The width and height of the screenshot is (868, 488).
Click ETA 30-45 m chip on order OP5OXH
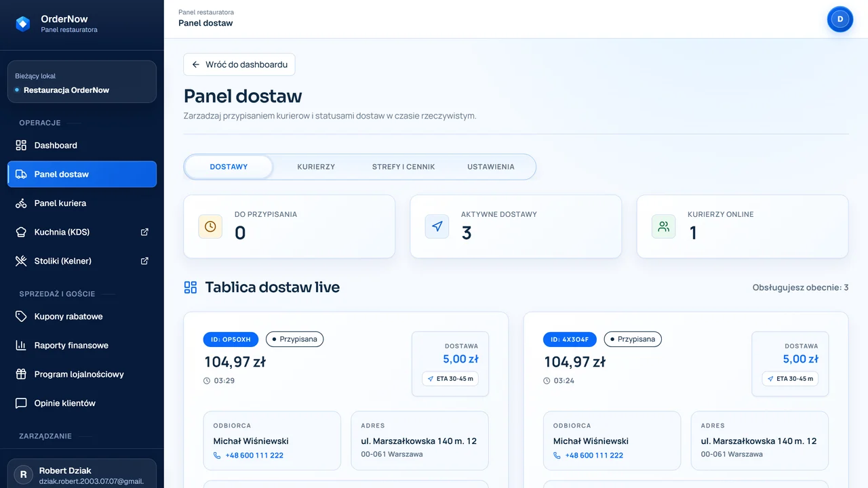(450, 378)
